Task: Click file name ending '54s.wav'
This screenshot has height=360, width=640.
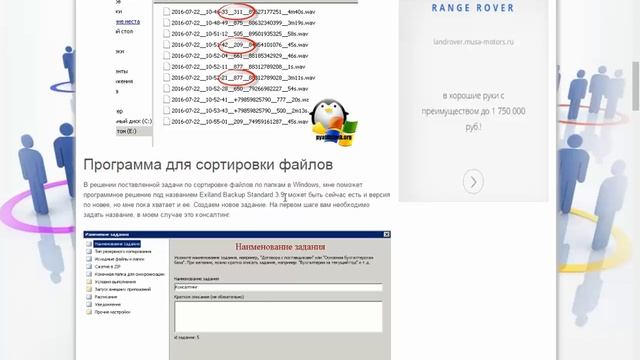Action: tap(240, 89)
